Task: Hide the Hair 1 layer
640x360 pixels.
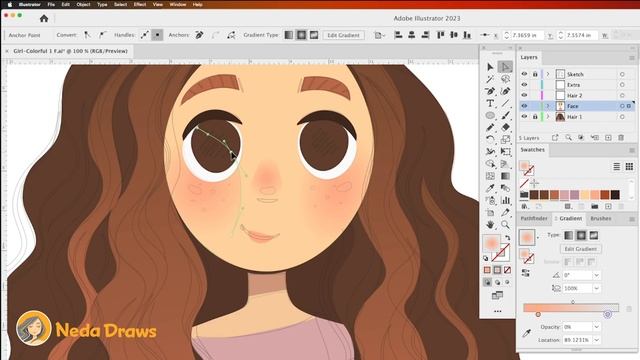Action: click(524, 117)
